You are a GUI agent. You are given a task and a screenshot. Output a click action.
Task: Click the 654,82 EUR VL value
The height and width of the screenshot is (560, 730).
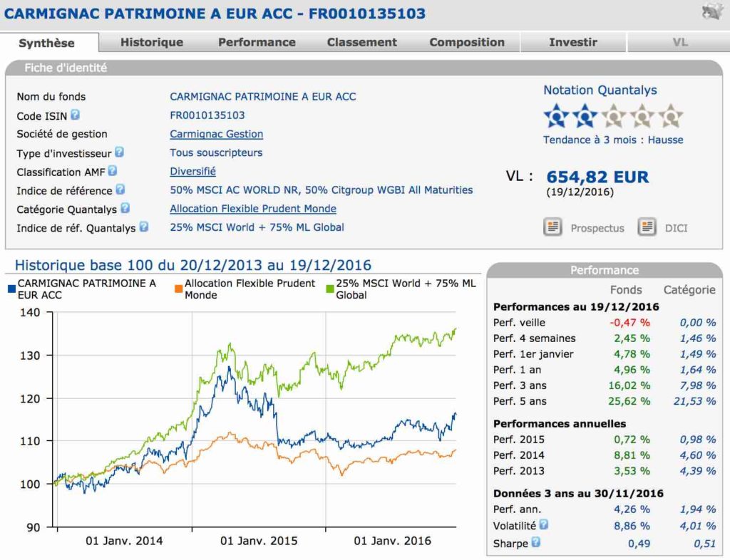coord(597,177)
